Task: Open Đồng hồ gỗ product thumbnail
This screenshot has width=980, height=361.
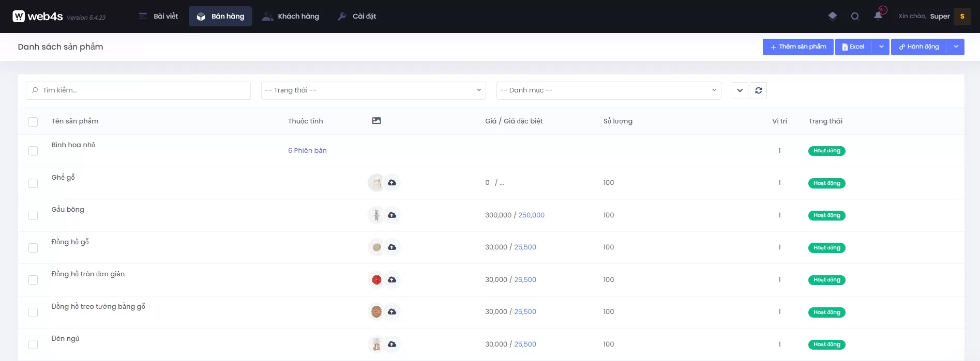Action: [x=376, y=247]
